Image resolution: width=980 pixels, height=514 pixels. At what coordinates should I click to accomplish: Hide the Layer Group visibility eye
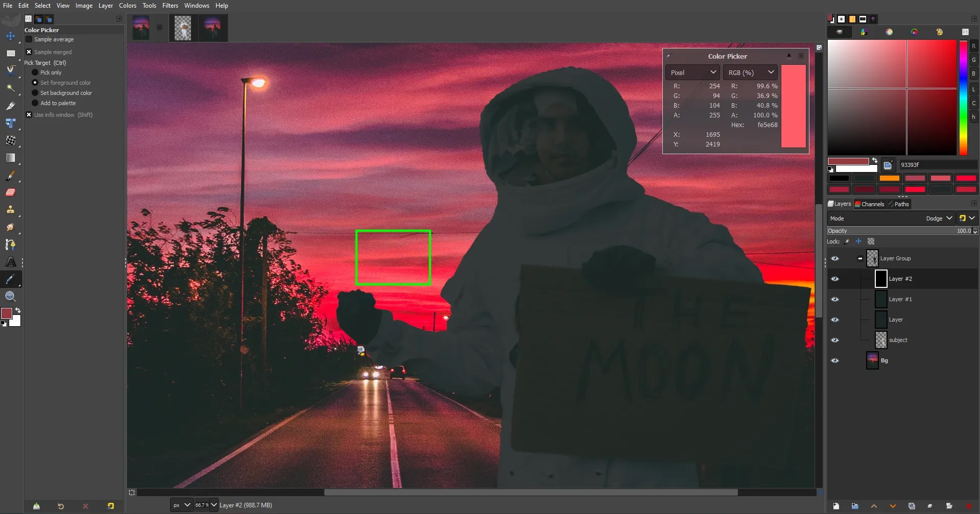coord(835,258)
